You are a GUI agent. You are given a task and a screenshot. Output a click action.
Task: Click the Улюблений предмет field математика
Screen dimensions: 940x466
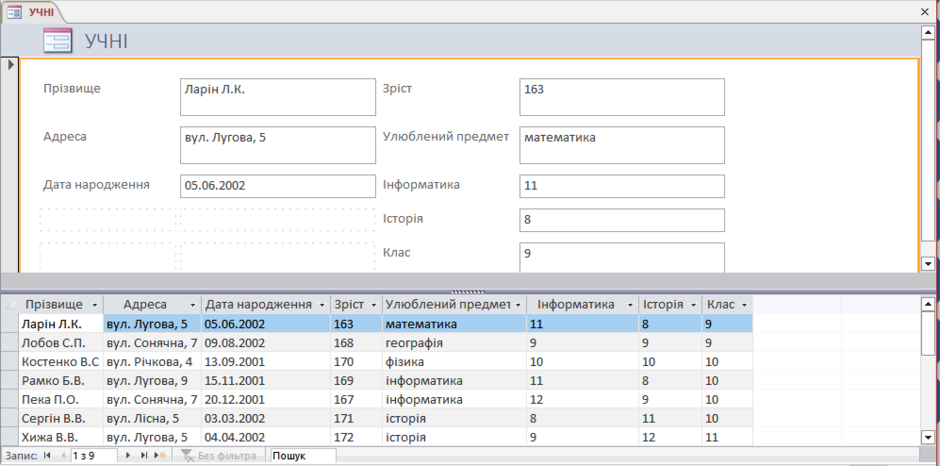pyautogui.click(x=622, y=145)
